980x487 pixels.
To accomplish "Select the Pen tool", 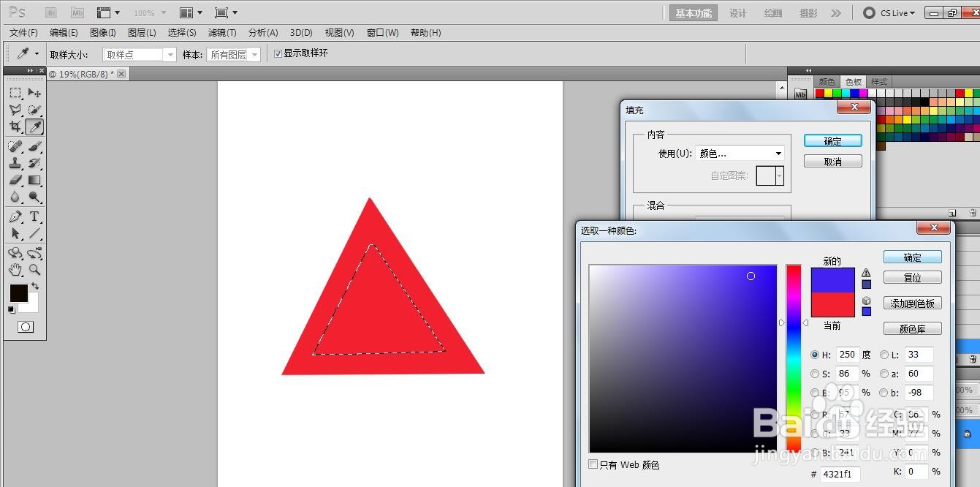I will (15, 216).
